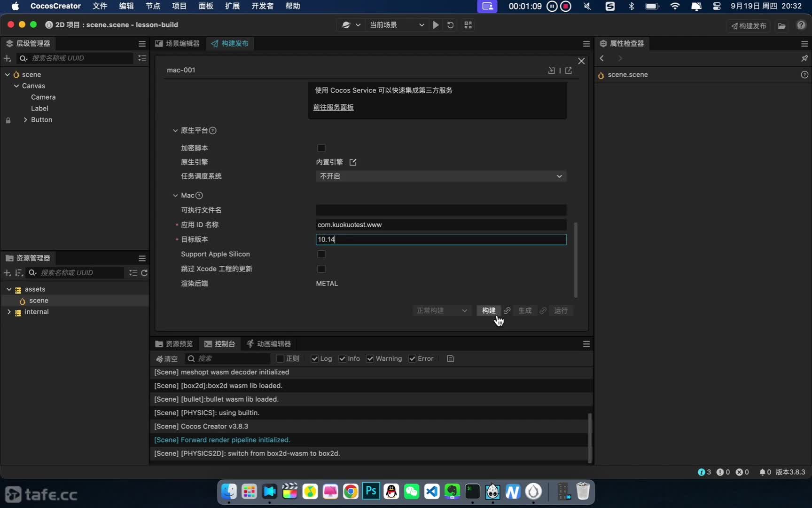This screenshot has height=508, width=812.
Task: Toggle the 加密脚本 checkbox
Action: [321, 148]
